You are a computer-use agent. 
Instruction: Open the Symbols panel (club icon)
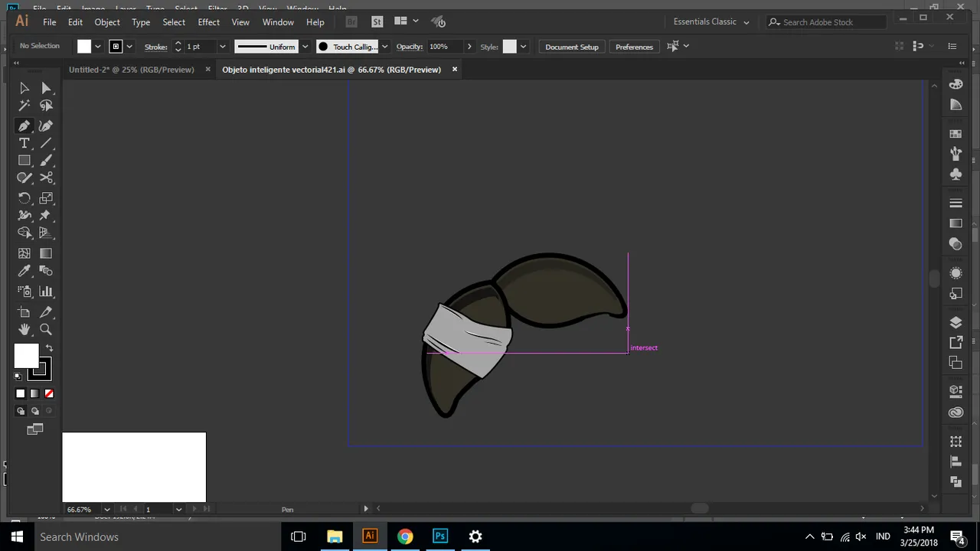(955, 174)
